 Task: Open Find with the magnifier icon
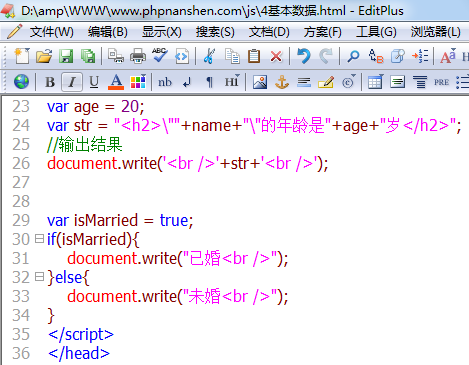tap(353, 56)
